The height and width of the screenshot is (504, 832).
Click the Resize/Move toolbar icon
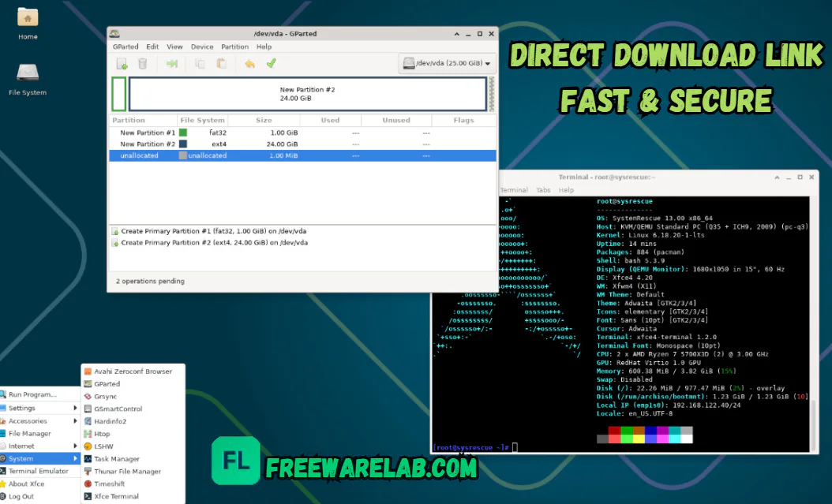[172, 64]
